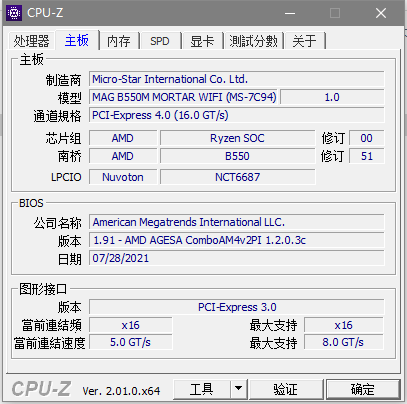
Task: Click NCT6687 LPCIO model field
Action: coord(237,177)
